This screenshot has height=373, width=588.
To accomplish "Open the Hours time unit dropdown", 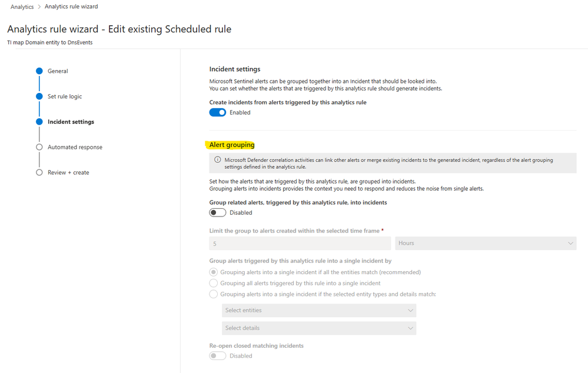I will point(486,243).
